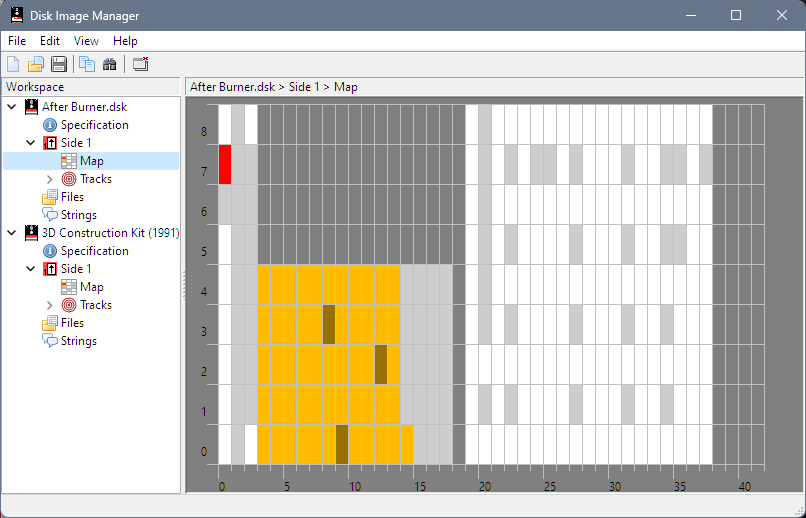Click the Side 1 icon under 3D Construction Kit
The width and height of the screenshot is (806, 518).
pos(50,269)
